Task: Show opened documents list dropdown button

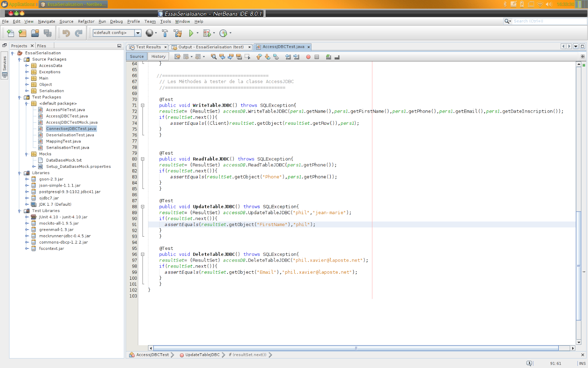Action: coord(576,46)
